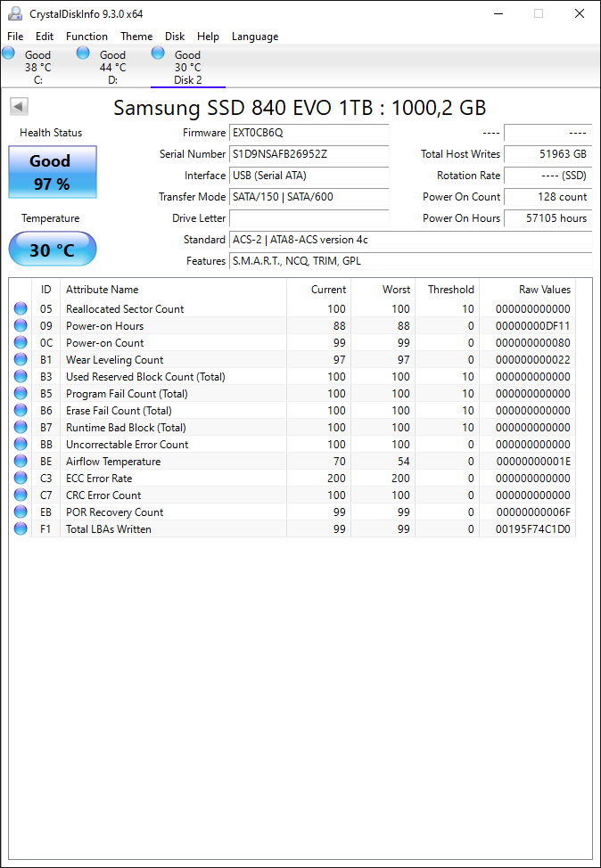601x868 pixels.
Task: Click status orb for Power-on Hours row
Action: click(x=21, y=325)
